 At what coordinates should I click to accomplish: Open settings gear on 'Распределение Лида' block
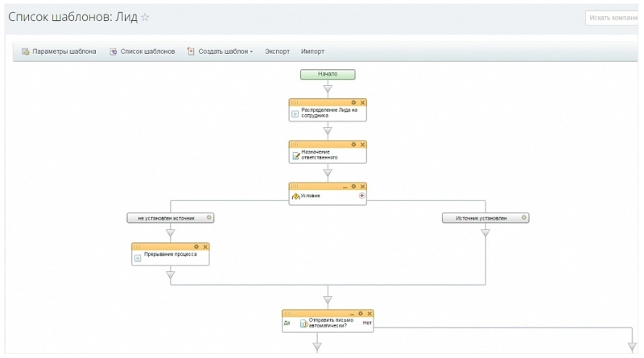[353, 102]
